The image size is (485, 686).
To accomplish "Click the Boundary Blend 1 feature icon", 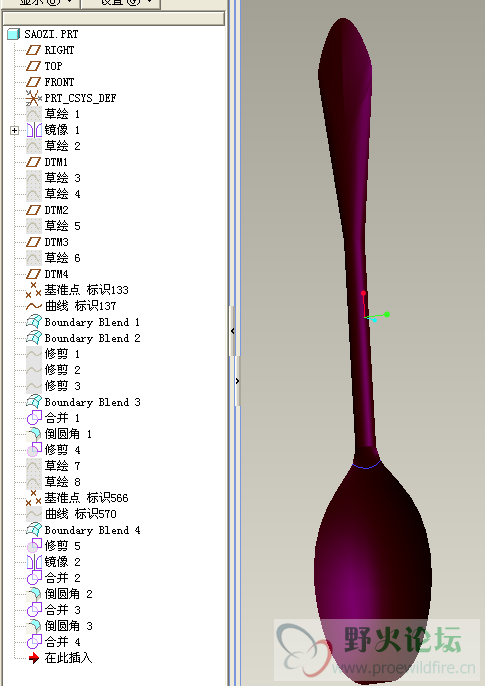I will (34, 322).
